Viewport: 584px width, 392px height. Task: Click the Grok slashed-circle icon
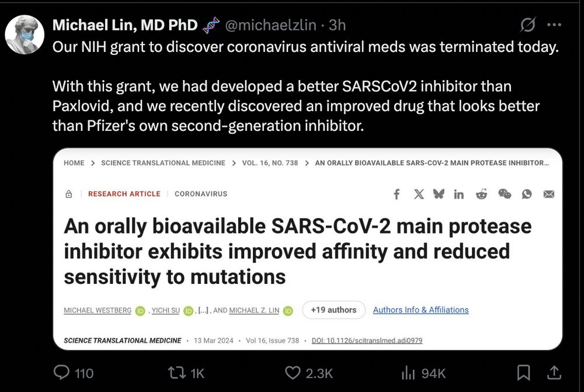pos(528,25)
